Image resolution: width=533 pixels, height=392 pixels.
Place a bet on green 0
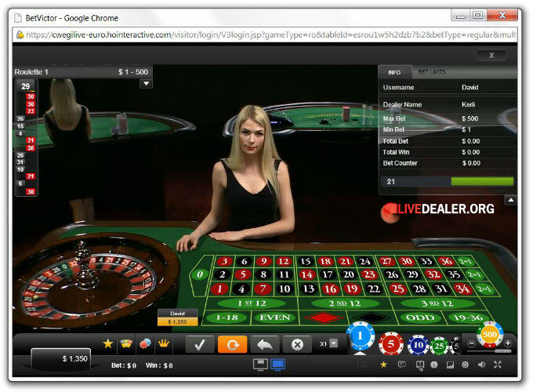click(x=200, y=274)
